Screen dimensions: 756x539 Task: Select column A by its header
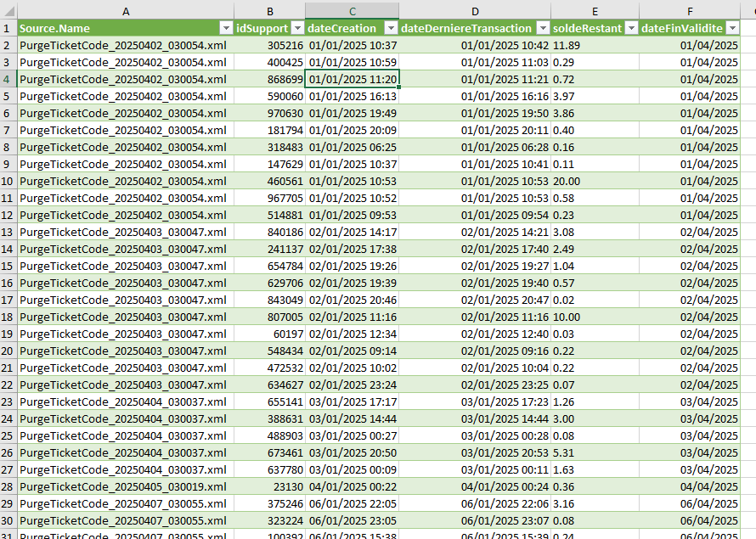tap(126, 11)
